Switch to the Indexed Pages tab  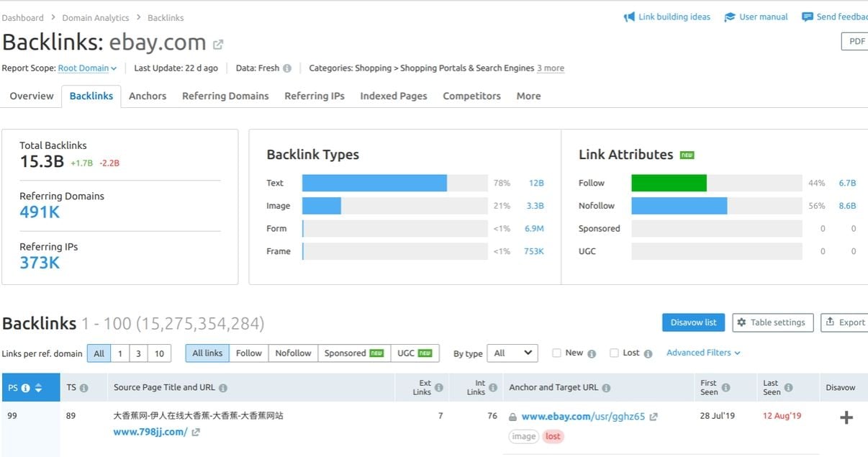[394, 96]
